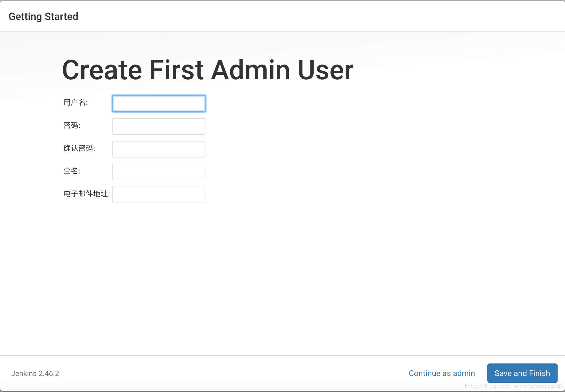Click the 全名 input field
Image resolution: width=565 pixels, height=392 pixels.
158,172
